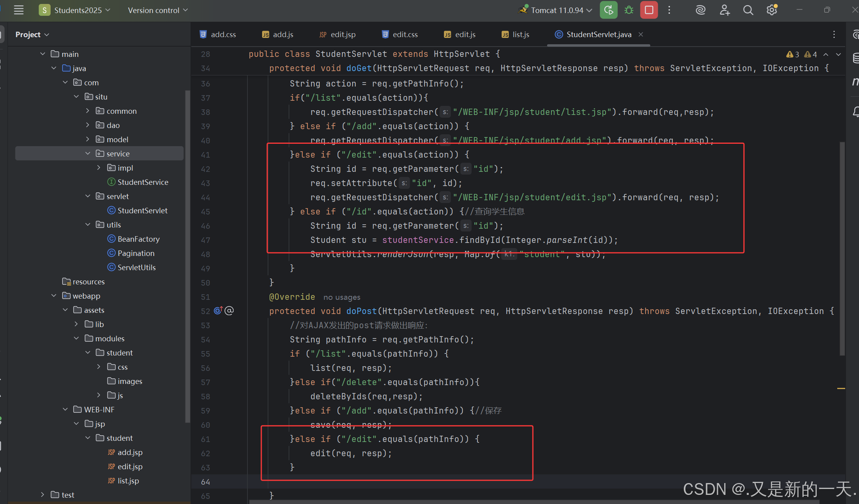The width and height of the screenshot is (859, 504).
Task: Expand the impl package
Action: [x=99, y=168]
